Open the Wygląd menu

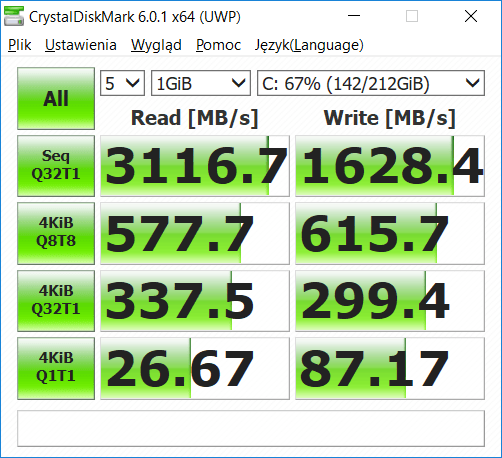pos(156,45)
